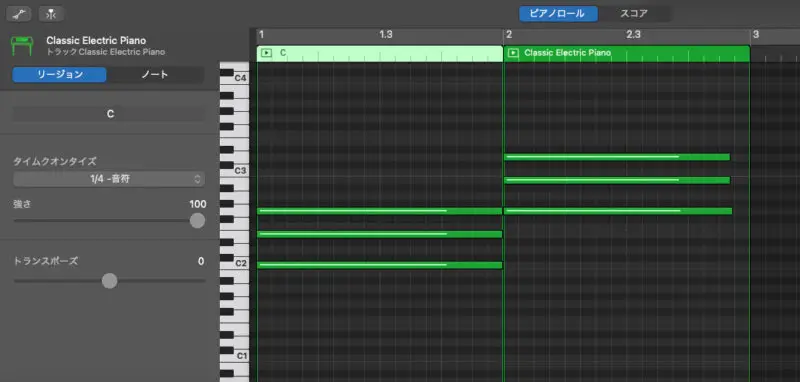Viewport: 800px width, 382px height.
Task: Select the ノート tab
Action: (155, 74)
